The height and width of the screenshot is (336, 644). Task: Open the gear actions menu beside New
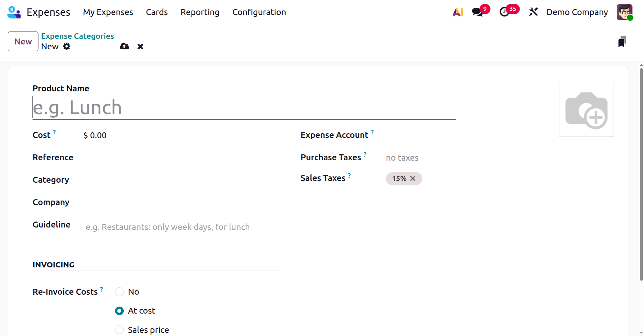click(67, 47)
